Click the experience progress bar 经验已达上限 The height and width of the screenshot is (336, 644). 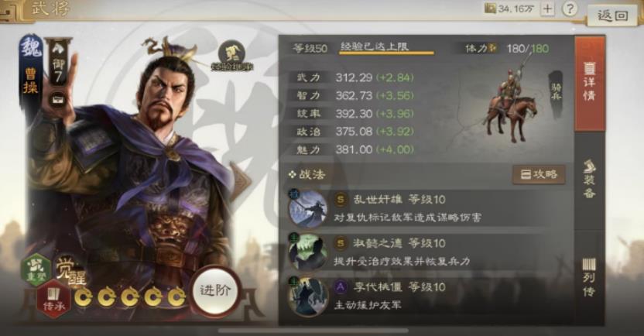[x=386, y=49]
